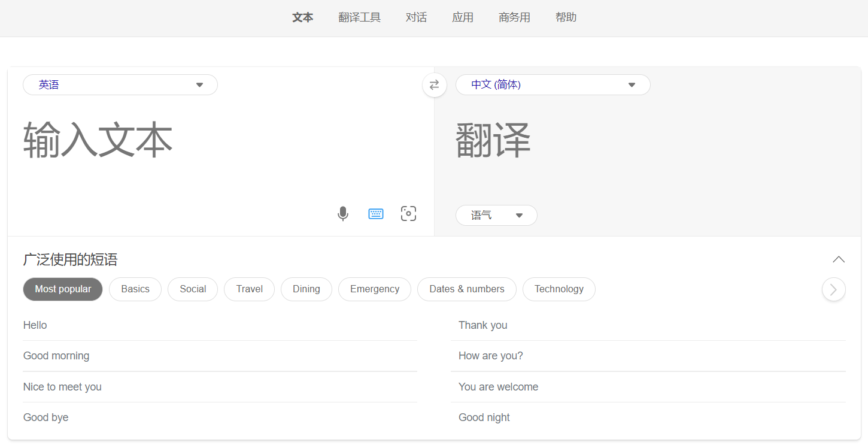Click the Good morning phrase
This screenshot has width=868, height=445.
56,356
